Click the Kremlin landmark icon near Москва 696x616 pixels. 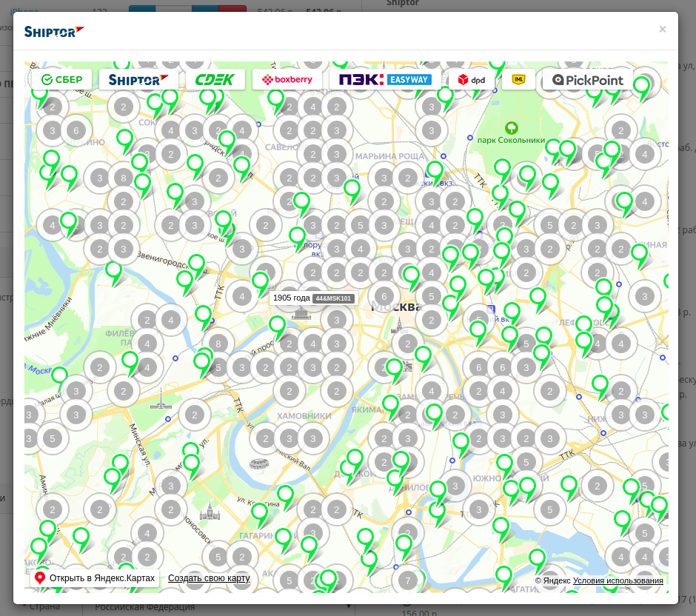coord(398,325)
